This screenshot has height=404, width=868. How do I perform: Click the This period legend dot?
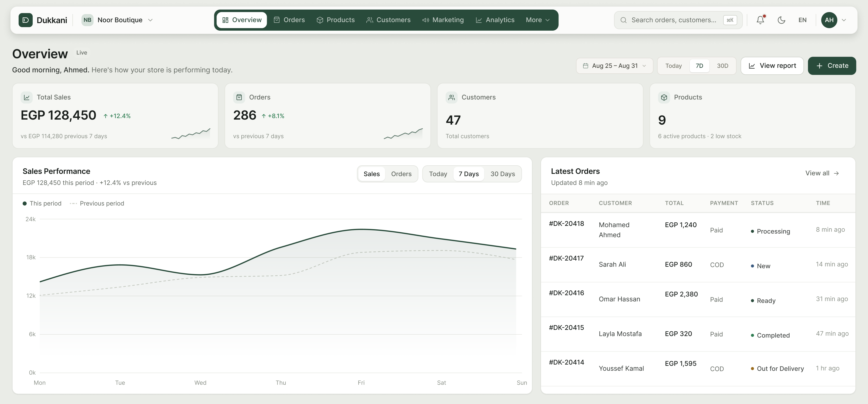25,204
